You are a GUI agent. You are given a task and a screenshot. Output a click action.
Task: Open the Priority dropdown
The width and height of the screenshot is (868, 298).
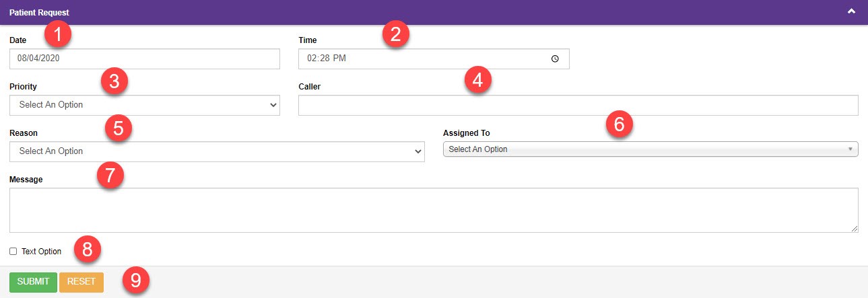tap(145, 105)
